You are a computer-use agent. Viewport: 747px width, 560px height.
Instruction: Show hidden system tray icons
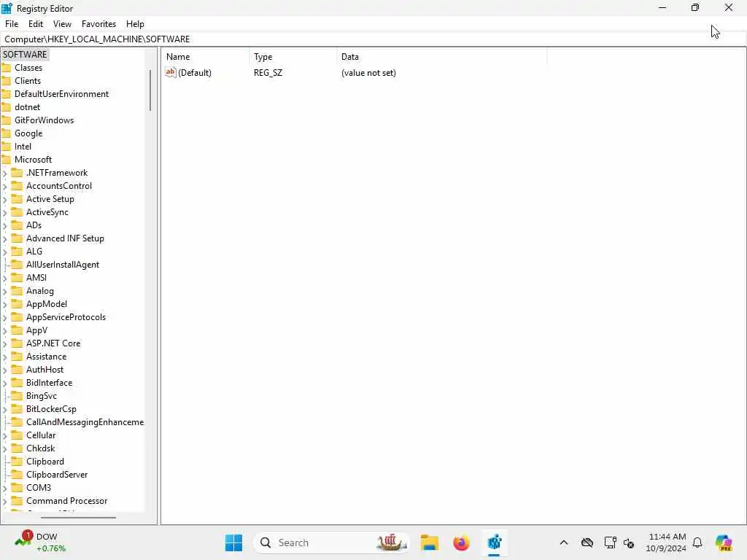coord(564,542)
